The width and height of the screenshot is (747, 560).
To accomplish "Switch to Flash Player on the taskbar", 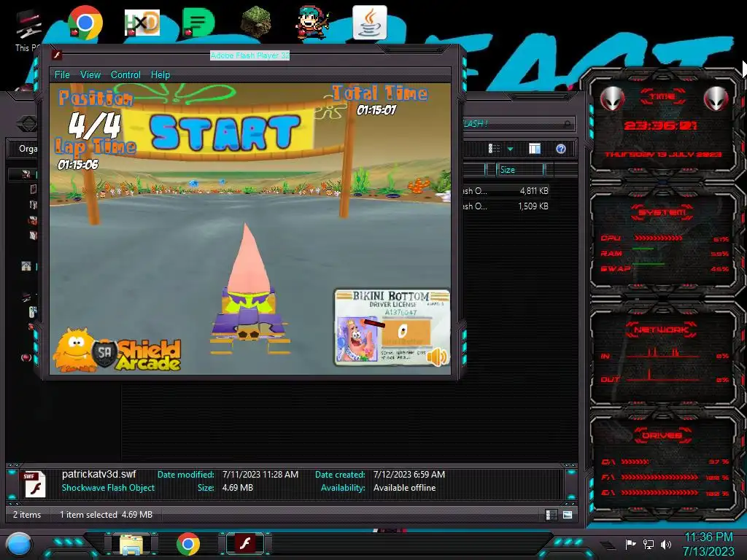I will point(245,544).
